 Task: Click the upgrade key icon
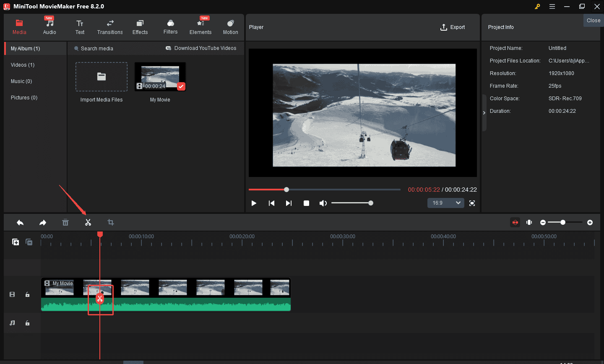[x=537, y=6]
